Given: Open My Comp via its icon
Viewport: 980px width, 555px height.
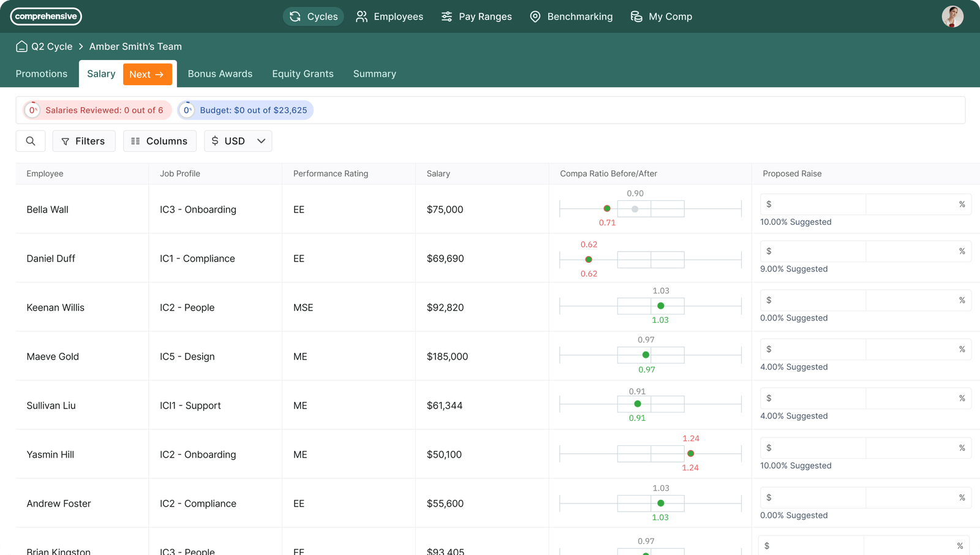Looking at the screenshot, I should pyautogui.click(x=636, y=17).
